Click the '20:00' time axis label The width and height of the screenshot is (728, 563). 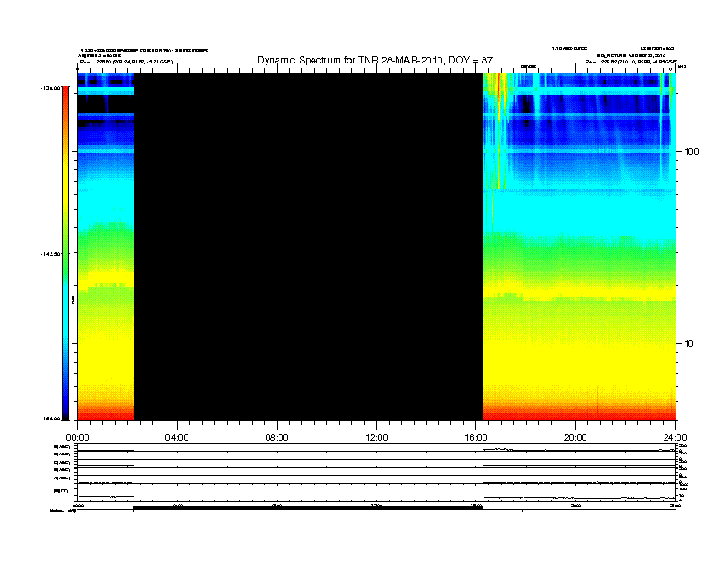(x=575, y=438)
